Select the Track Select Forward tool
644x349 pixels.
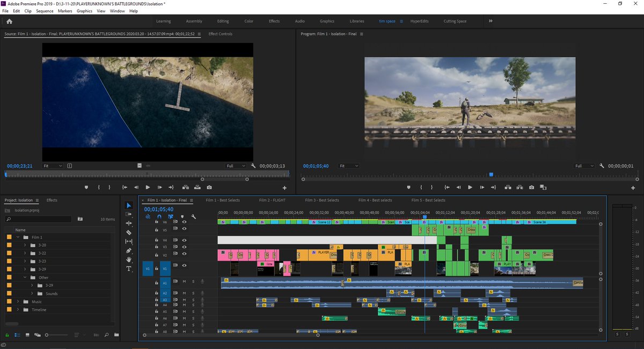[x=129, y=214]
